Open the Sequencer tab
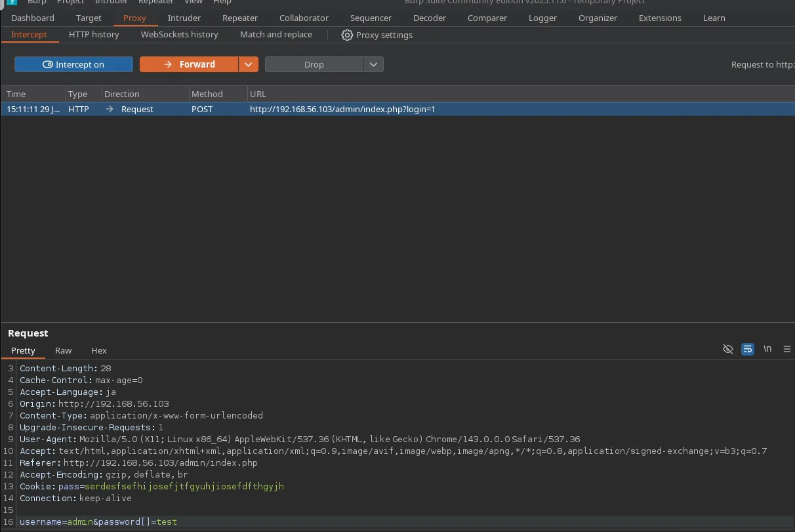This screenshot has height=532, width=795. tap(371, 18)
